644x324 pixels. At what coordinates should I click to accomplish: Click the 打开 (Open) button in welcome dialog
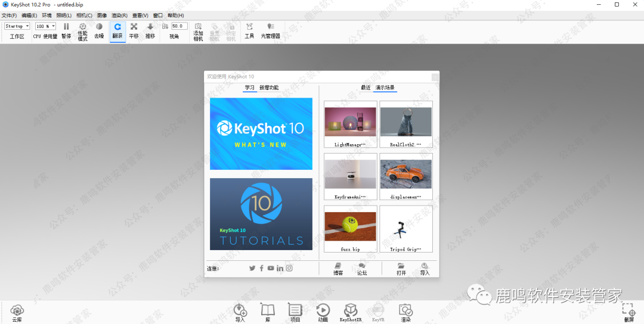point(401,269)
